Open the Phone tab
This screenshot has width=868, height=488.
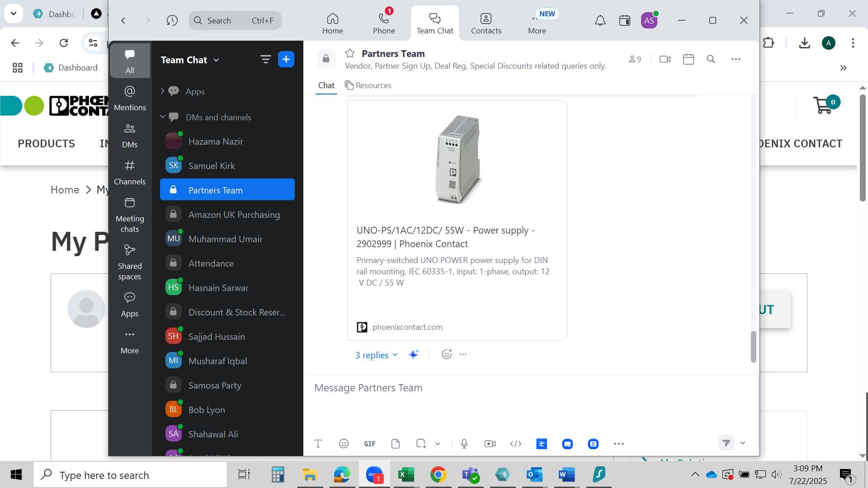[x=384, y=23]
